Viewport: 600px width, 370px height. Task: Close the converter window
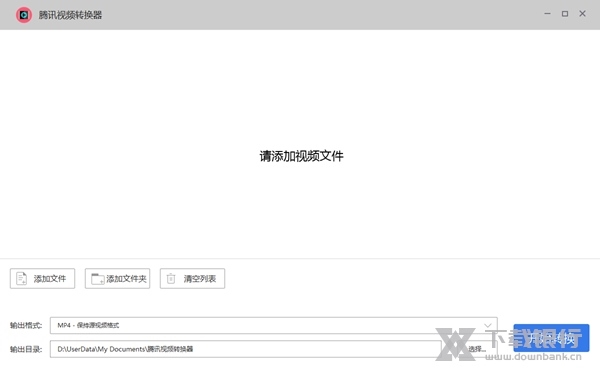[582, 14]
